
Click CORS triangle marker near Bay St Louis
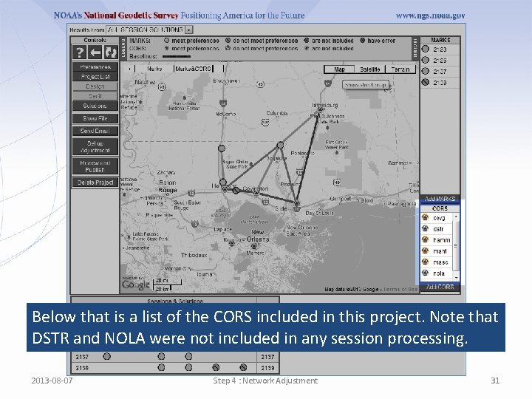297,203
